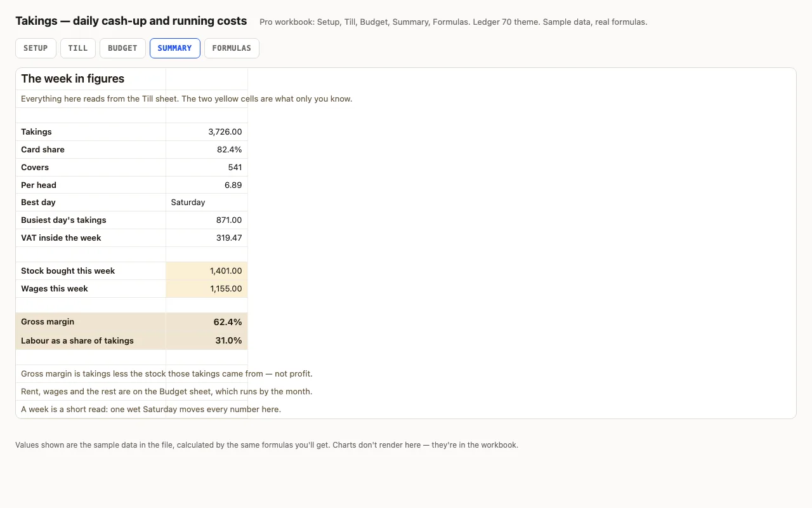Screen dimensions: 812x508
Task: Select the 'Wages this week' label
Action: click(x=55, y=289)
